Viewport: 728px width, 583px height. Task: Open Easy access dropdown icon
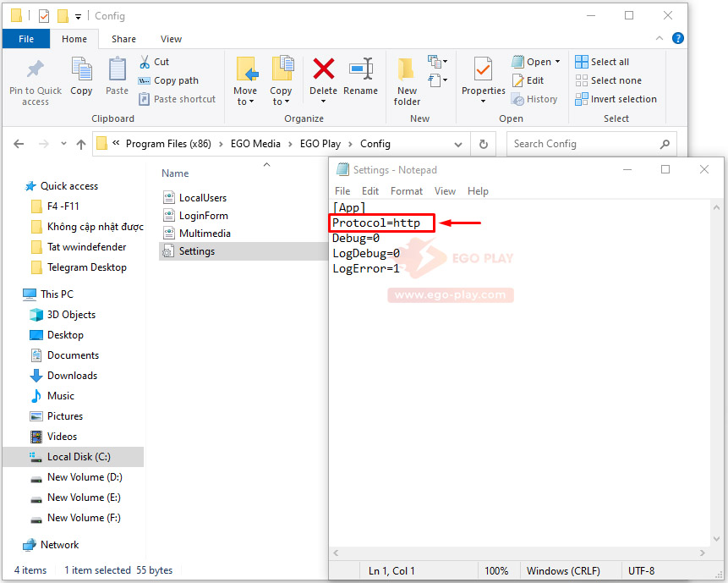pos(437,81)
